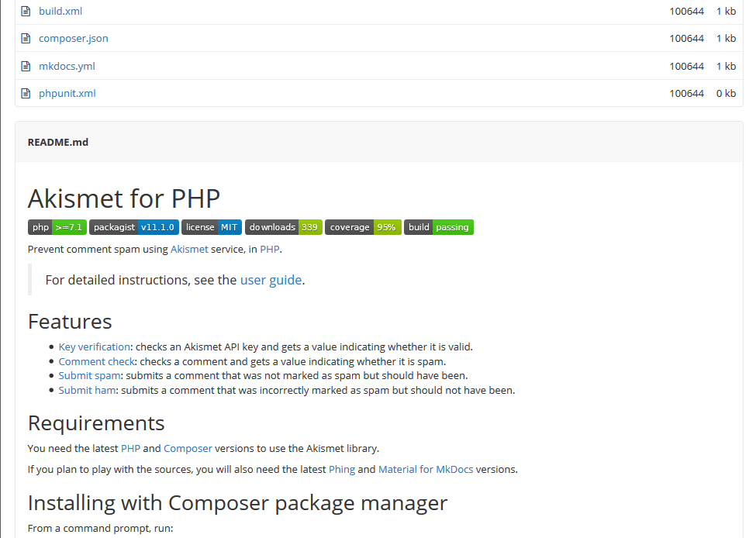Click the file icon next to build.xml
The height and width of the screenshot is (538, 756).
[x=27, y=11]
